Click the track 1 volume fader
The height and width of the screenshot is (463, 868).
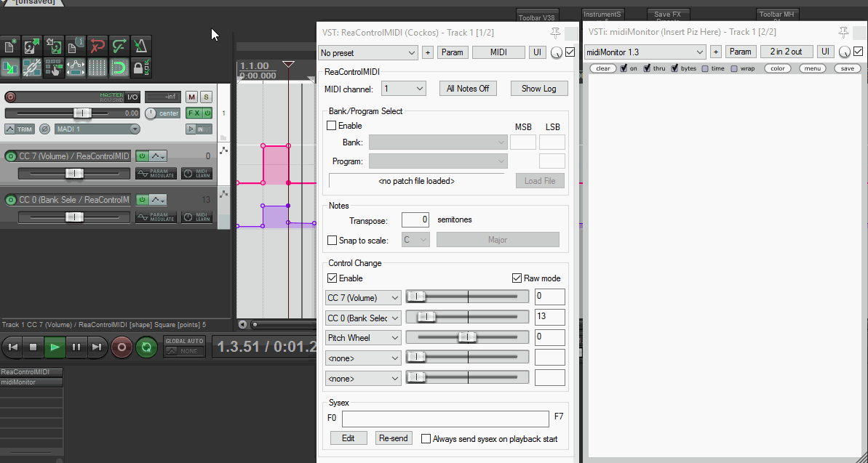pos(82,113)
